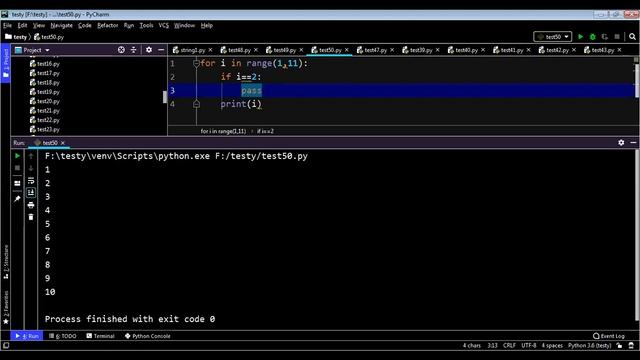Screen dimensions: 640x360
Task: Click testy in the navigation breadcrumb
Action: click(x=16, y=37)
